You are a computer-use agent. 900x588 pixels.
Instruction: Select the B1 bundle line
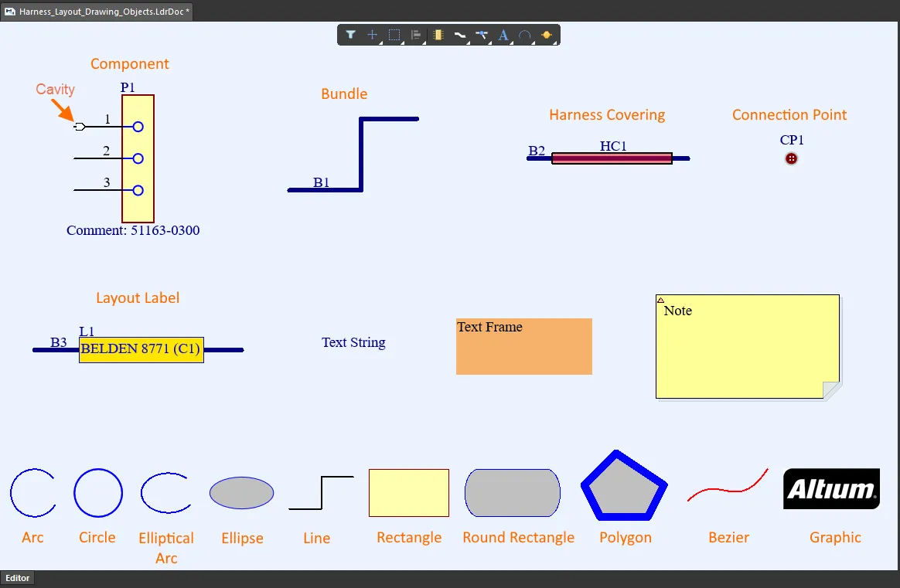(361, 155)
